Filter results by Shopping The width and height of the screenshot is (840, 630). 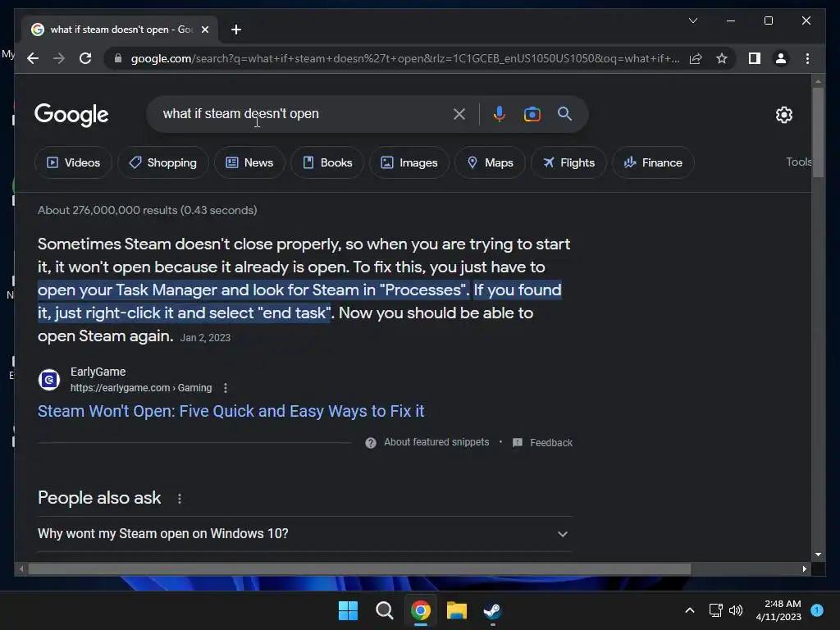pyautogui.click(x=163, y=162)
